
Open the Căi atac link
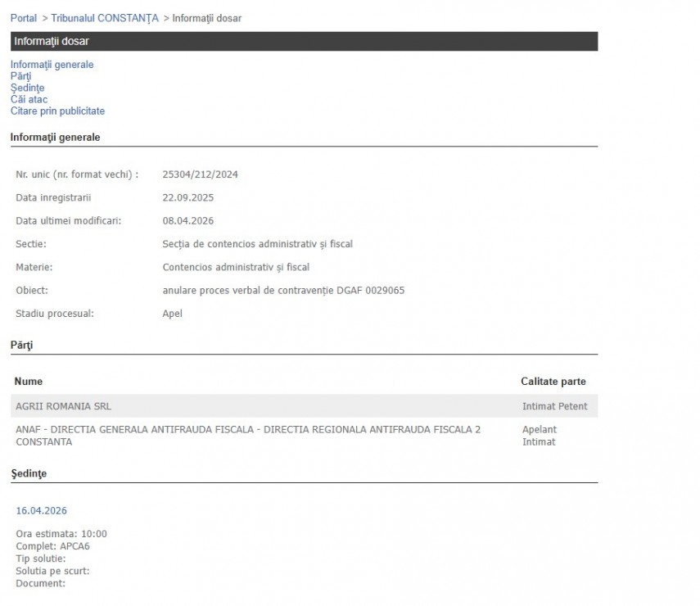click(29, 99)
